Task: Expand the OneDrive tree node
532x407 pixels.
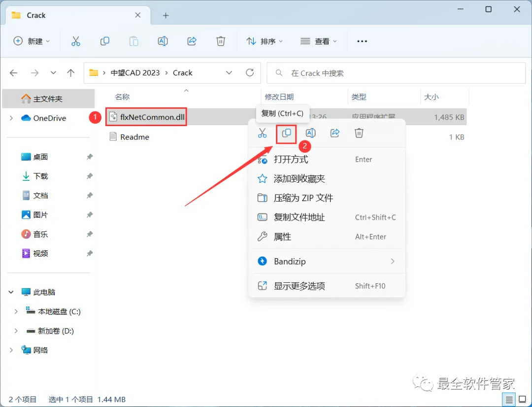Action: (11, 118)
